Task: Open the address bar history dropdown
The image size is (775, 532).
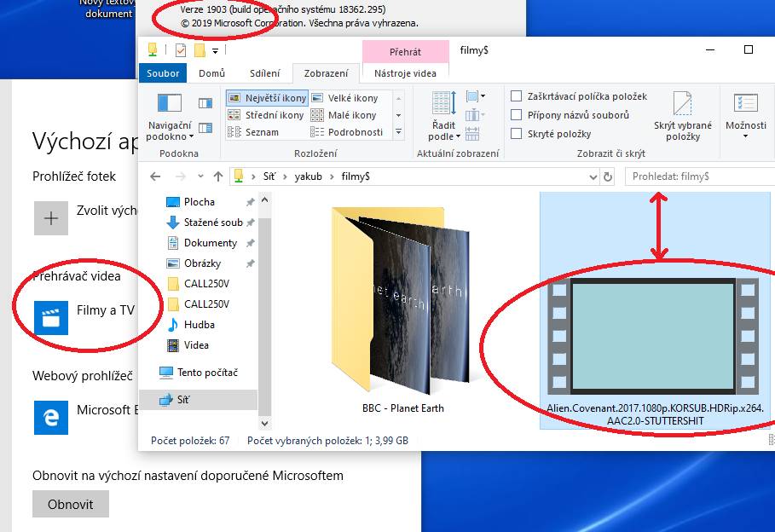Action: 593,176
